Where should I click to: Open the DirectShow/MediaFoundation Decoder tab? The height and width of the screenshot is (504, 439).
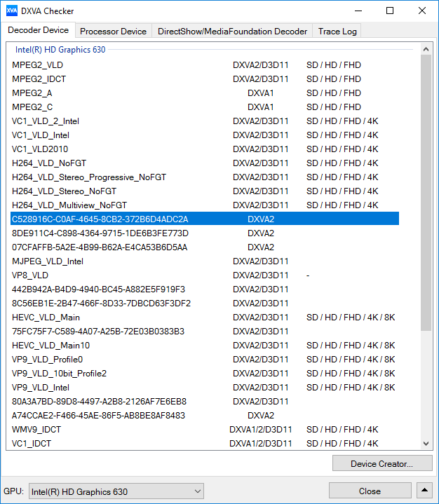232,31
